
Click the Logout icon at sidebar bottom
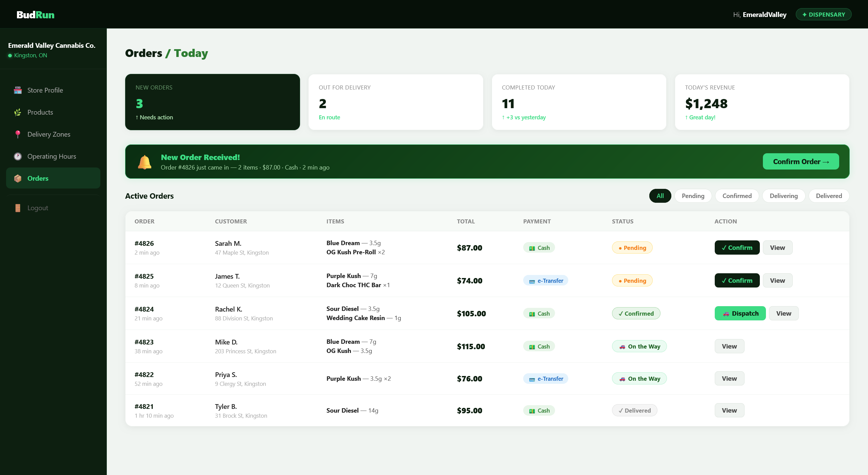click(17, 207)
